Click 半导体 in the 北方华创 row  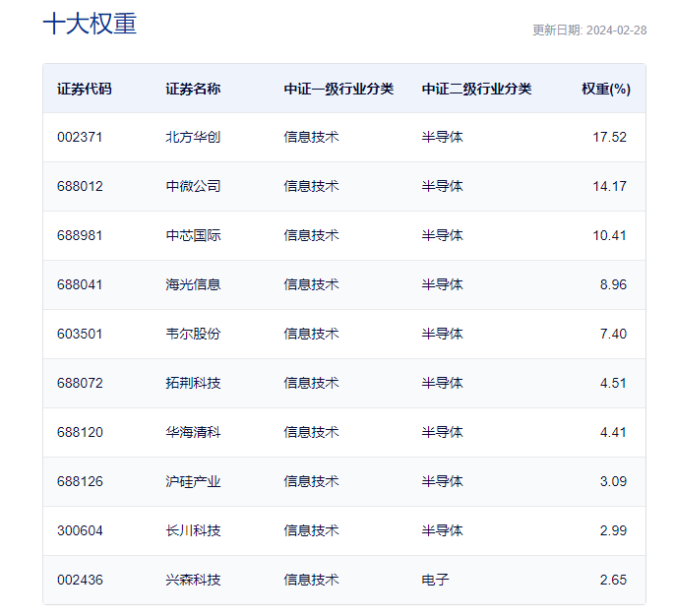[443, 137]
